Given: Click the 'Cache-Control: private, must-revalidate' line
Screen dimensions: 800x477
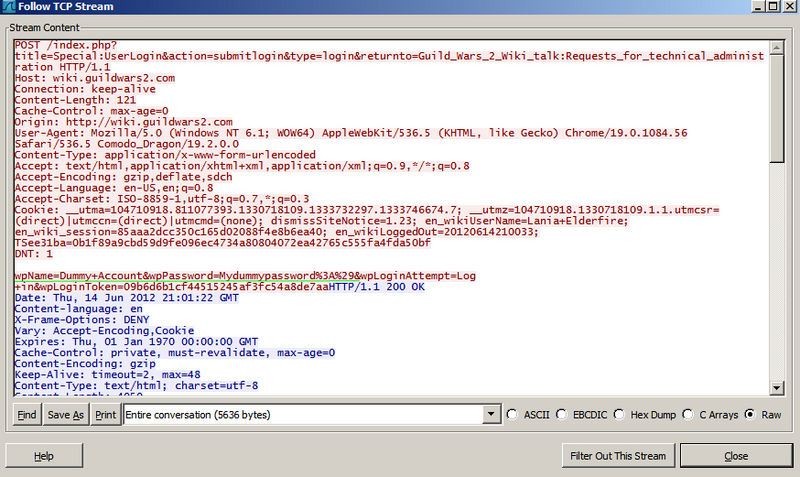Looking at the screenshot, I should pos(175,353).
